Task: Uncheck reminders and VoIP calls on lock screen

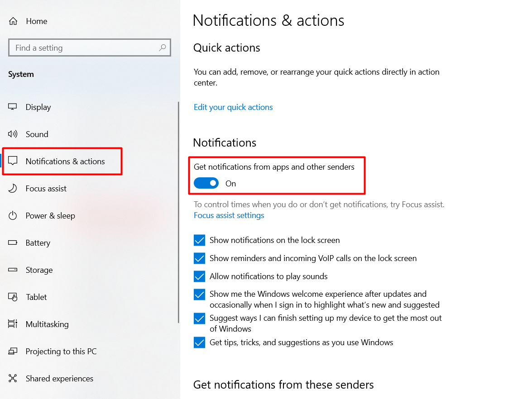Action: (x=200, y=258)
